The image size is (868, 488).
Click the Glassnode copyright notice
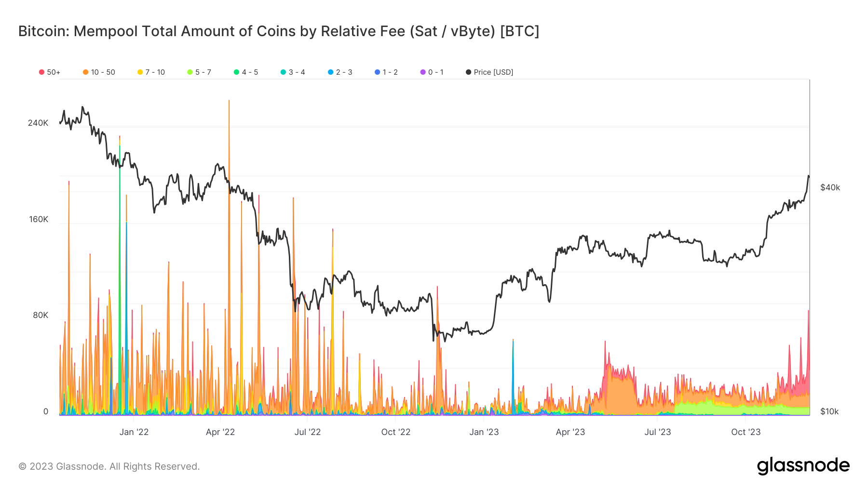[109, 466]
